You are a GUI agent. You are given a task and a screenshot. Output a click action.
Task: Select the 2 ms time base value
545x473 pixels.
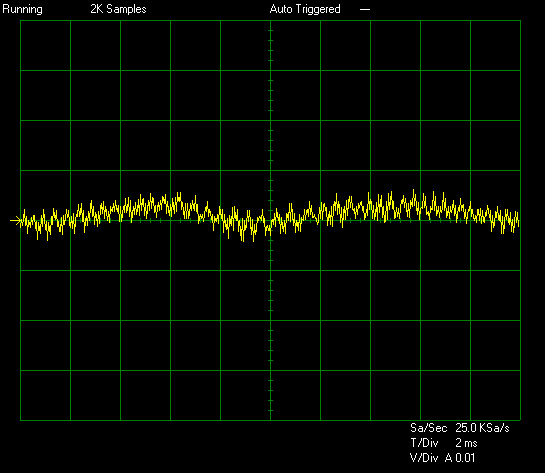[466, 443]
